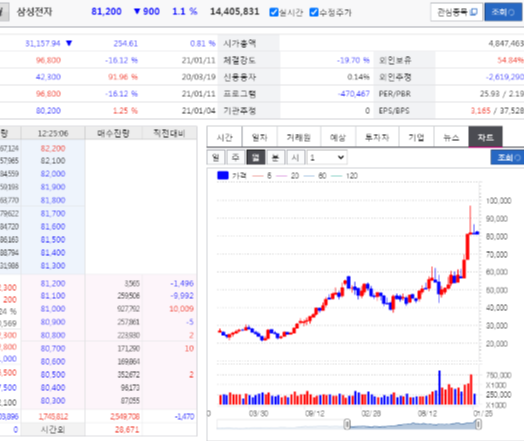Open the 일자 tab
Screen dimensions: 524x441
pyautogui.click(x=259, y=137)
